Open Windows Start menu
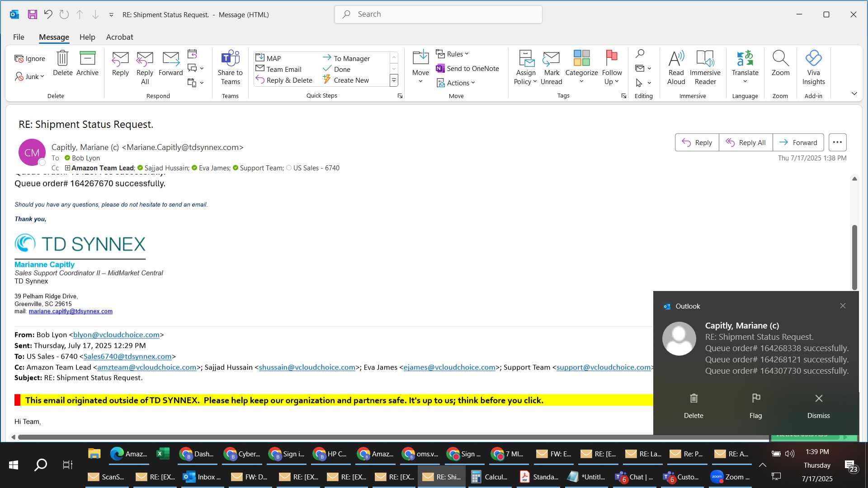This screenshot has height=488, width=868. [x=14, y=465]
